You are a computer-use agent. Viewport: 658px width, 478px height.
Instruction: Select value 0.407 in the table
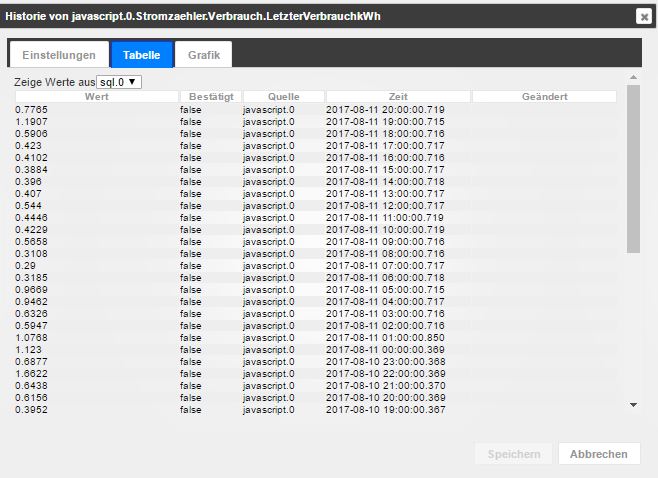tap(29, 193)
